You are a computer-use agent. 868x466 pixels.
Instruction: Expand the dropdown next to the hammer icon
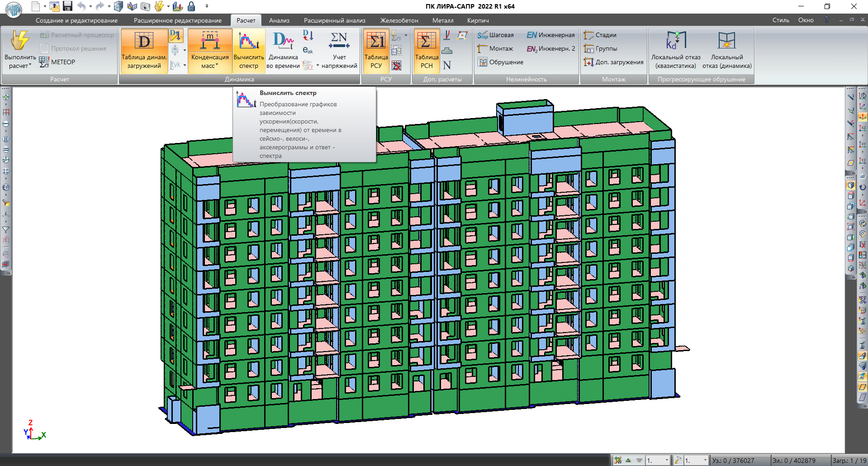pyautogui.click(x=705, y=461)
